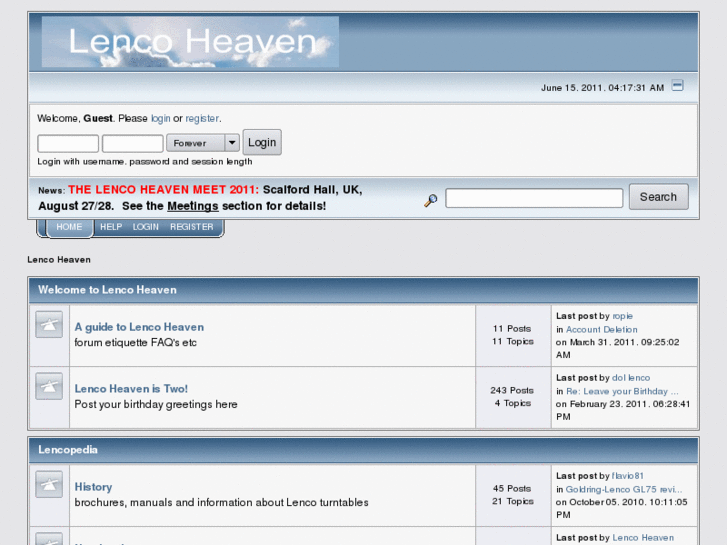The height and width of the screenshot is (545, 727).
Task: Open Goldring-Lenco GL75 revi... topic
Action: pyautogui.click(x=624, y=489)
